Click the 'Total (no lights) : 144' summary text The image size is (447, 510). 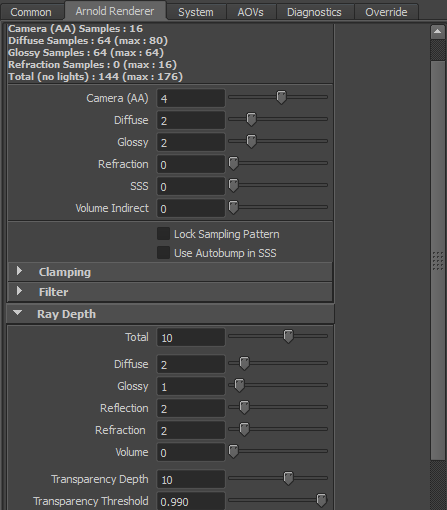pyautogui.click(x=95, y=77)
